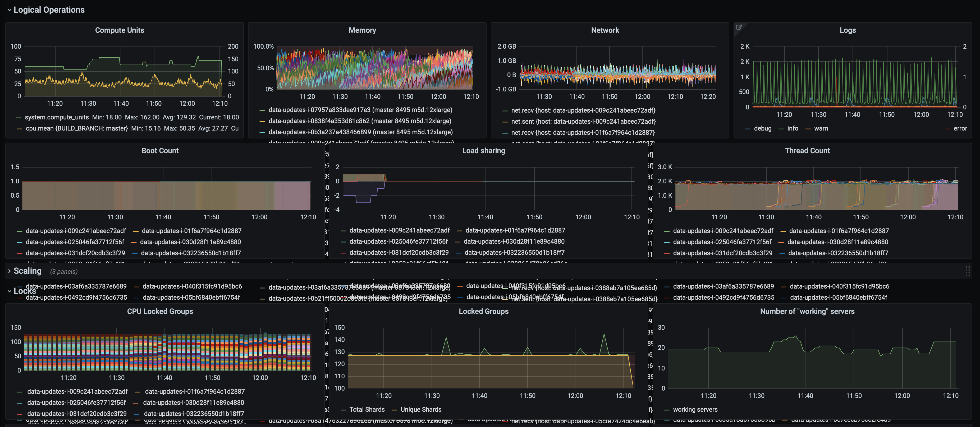Select data-updates-i-0b3a237a438466899 in Memory legend
The width and height of the screenshot is (980, 427).
click(x=360, y=132)
